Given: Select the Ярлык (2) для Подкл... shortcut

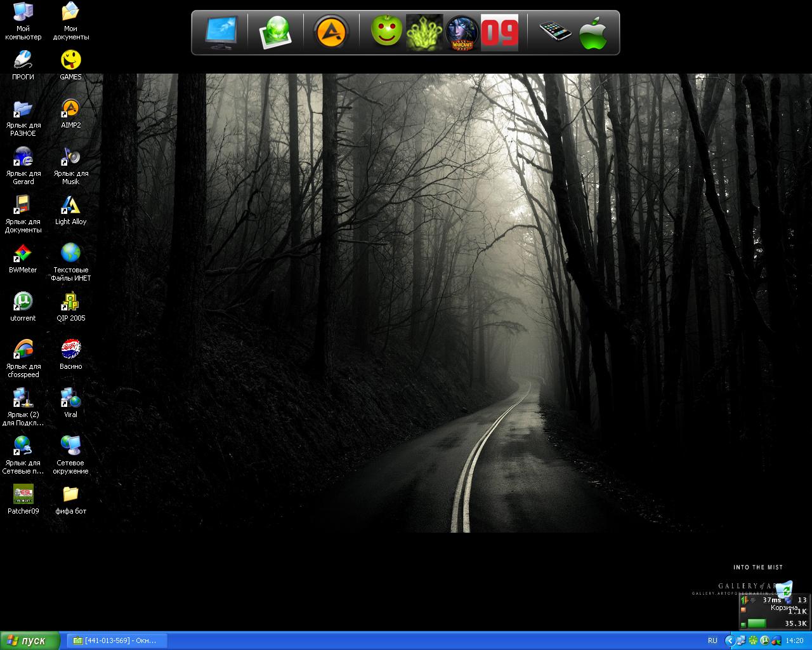Looking at the screenshot, I should click(x=23, y=408).
